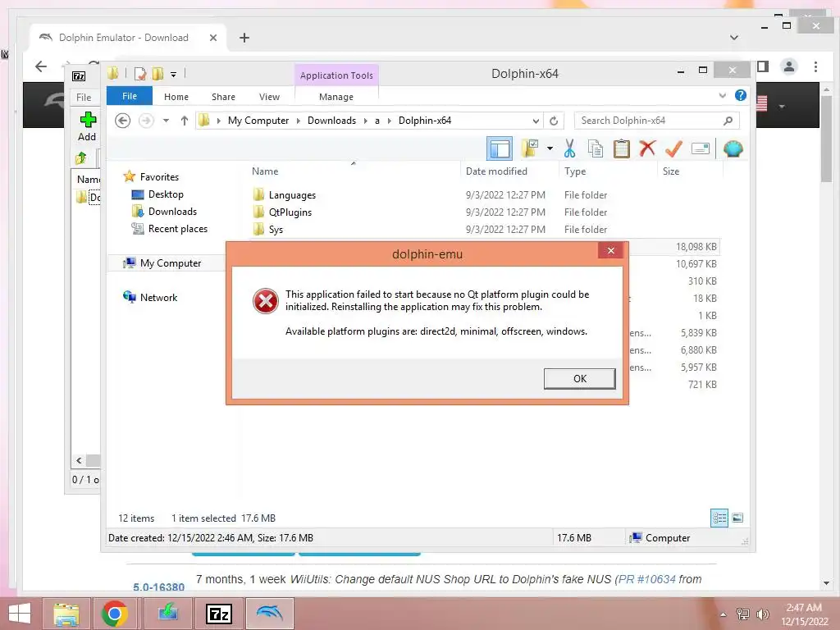Click the folder options checklist icon
Screen dimensions: 840x630
[531, 148]
